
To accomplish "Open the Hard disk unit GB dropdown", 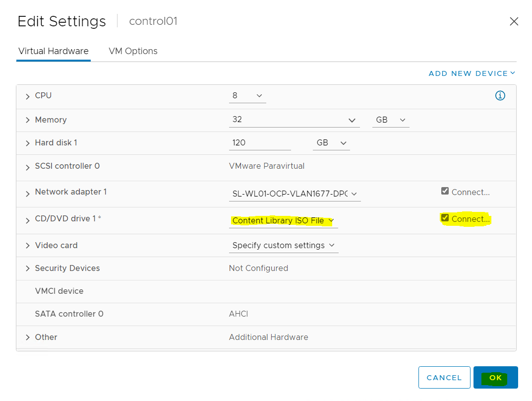I will click(x=331, y=143).
